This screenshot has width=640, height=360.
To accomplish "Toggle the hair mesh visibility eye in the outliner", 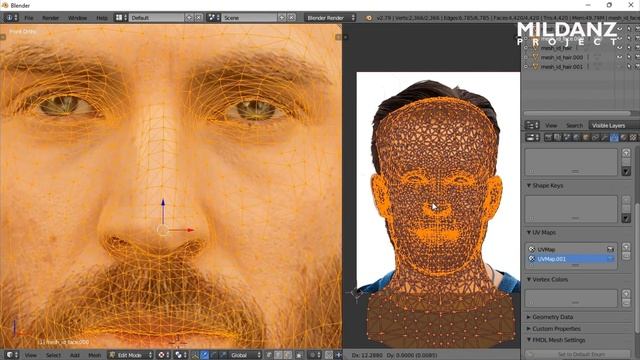I will 620,48.
